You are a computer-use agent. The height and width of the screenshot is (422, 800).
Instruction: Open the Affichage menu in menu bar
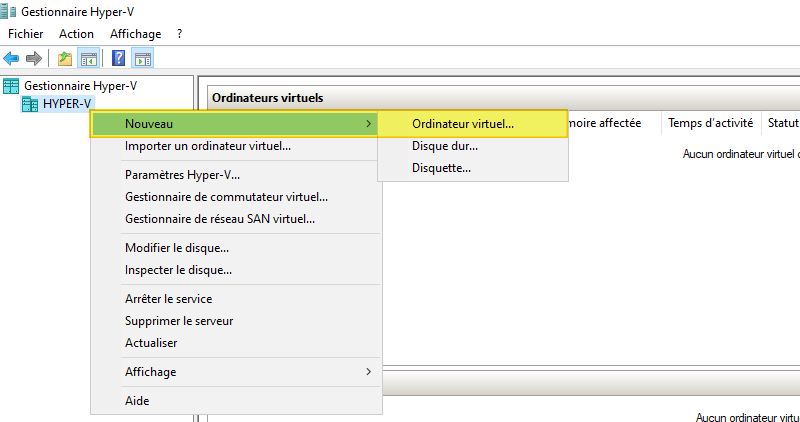pyautogui.click(x=135, y=34)
